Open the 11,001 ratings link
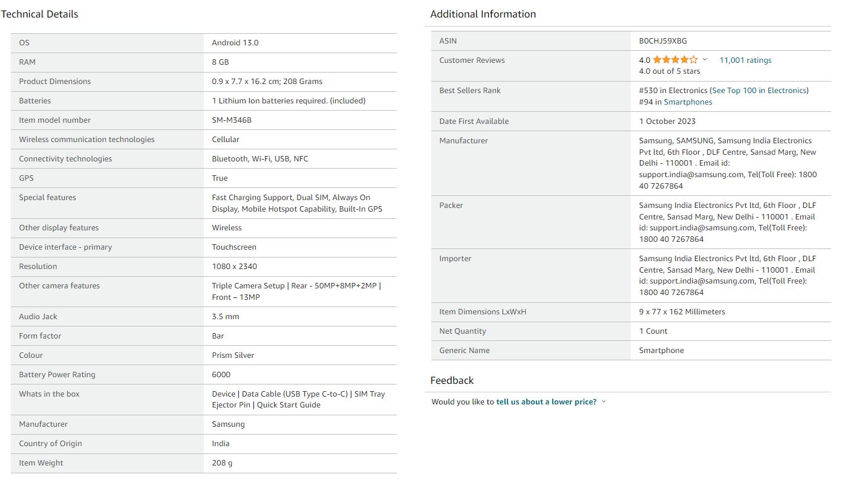The image size is (868, 480). pos(745,60)
